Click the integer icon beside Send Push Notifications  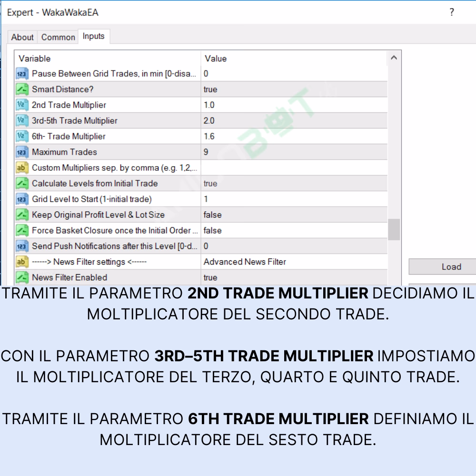click(22, 246)
